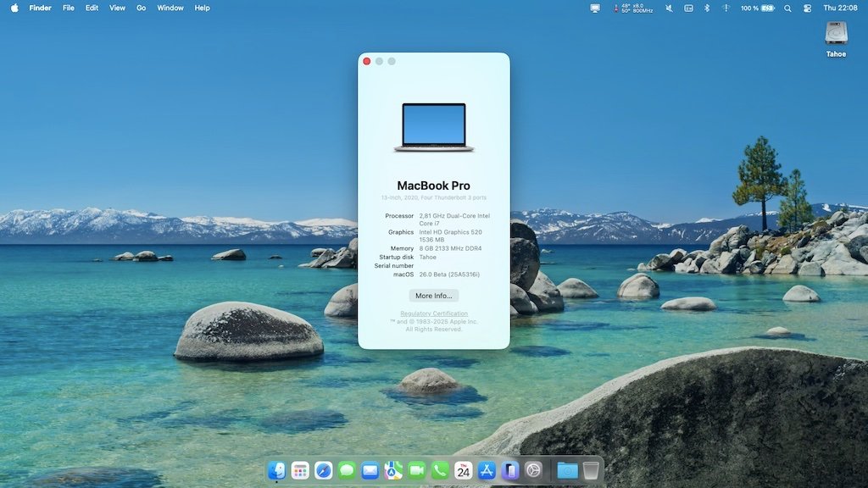Open the Apple menu
This screenshot has width=868, height=488.
coord(14,8)
